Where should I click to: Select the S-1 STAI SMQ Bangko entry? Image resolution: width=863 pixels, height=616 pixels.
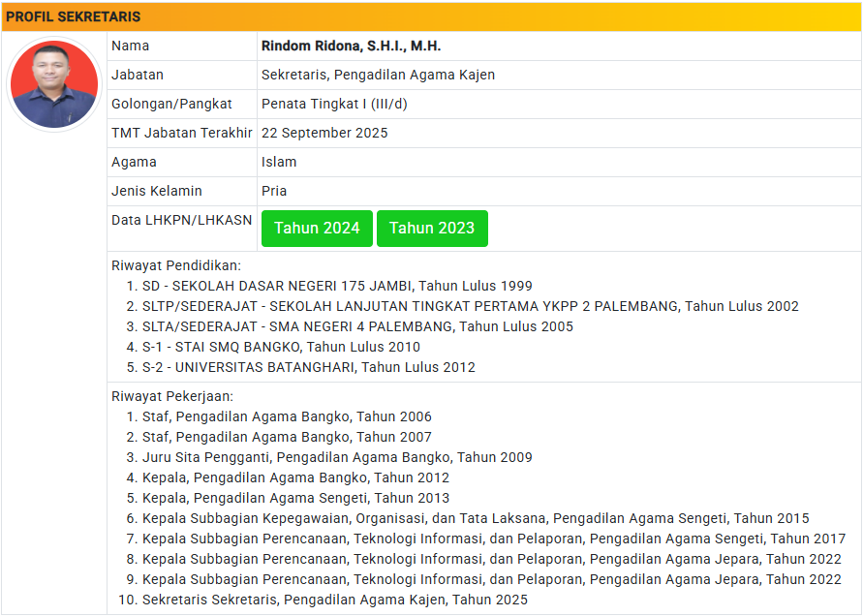coord(281,347)
